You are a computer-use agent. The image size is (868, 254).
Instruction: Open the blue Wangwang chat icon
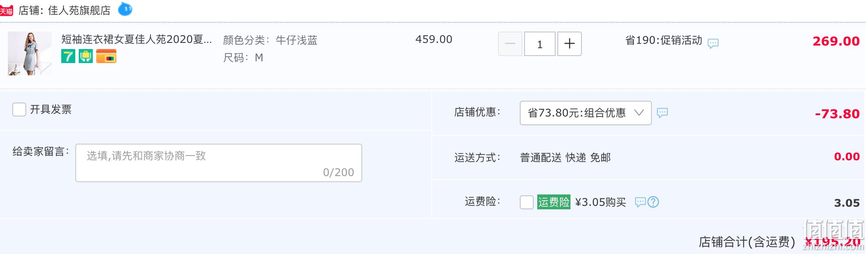point(125,9)
